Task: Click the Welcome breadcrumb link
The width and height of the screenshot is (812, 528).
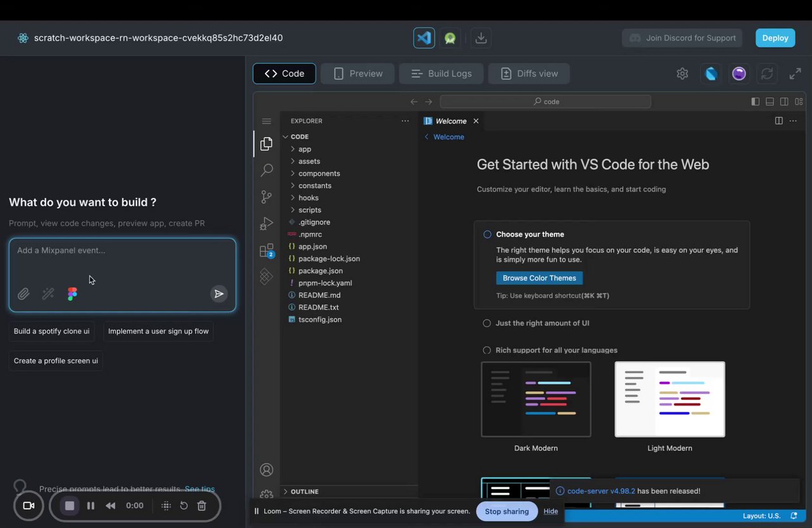Action: pos(449,137)
